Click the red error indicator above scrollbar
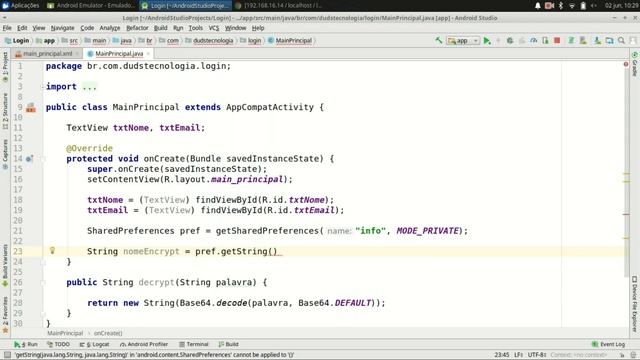This screenshot has height=360, width=640. point(626,64)
